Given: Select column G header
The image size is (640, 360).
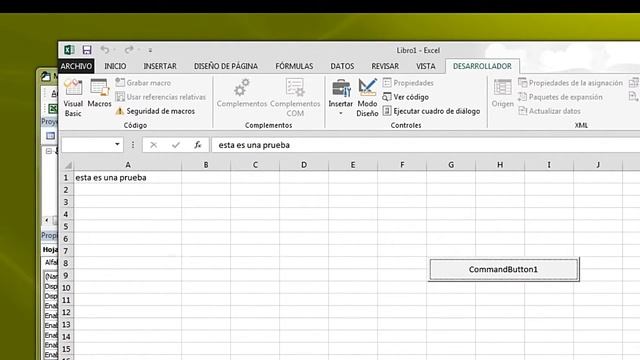Looking at the screenshot, I should pos(451,165).
